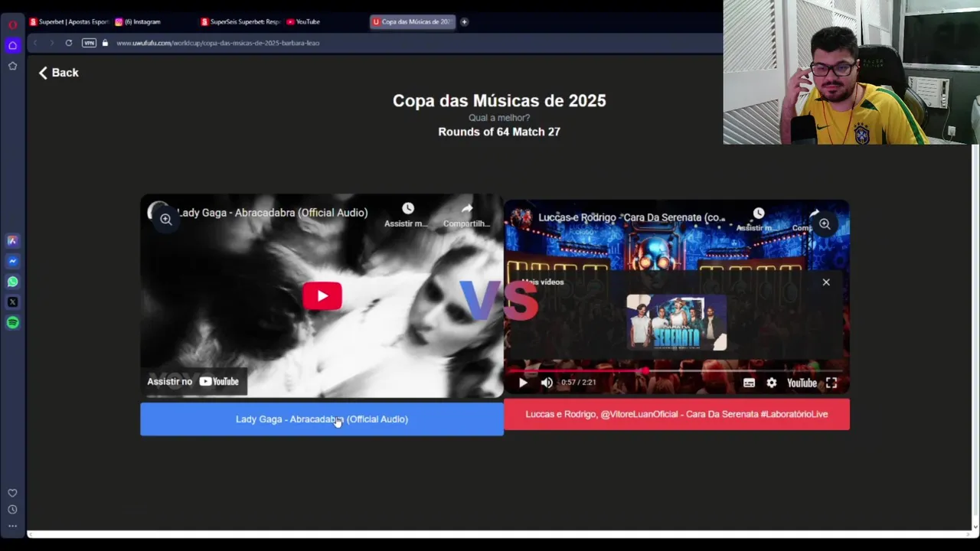This screenshot has width=980, height=551.
Task: Open Spotify in the sidebar
Action: [x=12, y=322]
